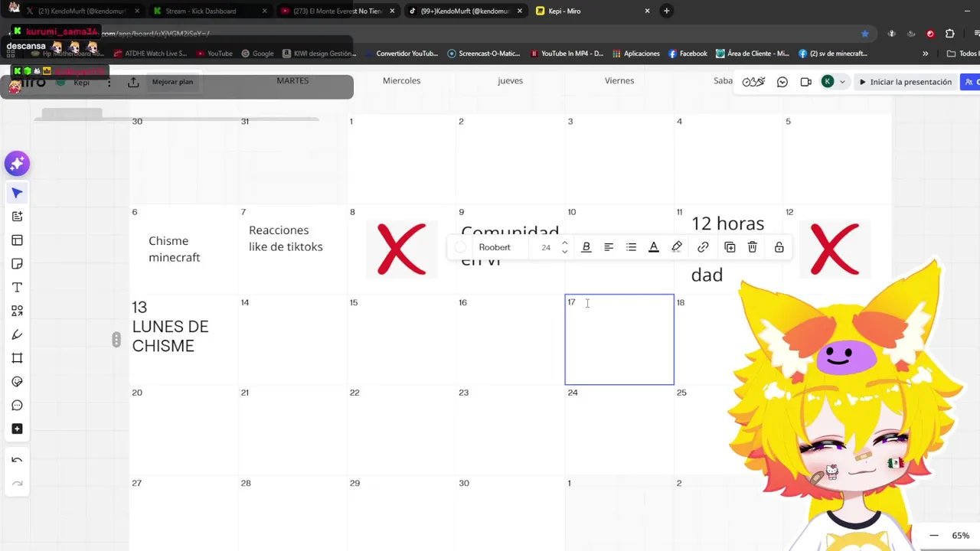
Task: Select the Viernes column header
Action: 619,80
